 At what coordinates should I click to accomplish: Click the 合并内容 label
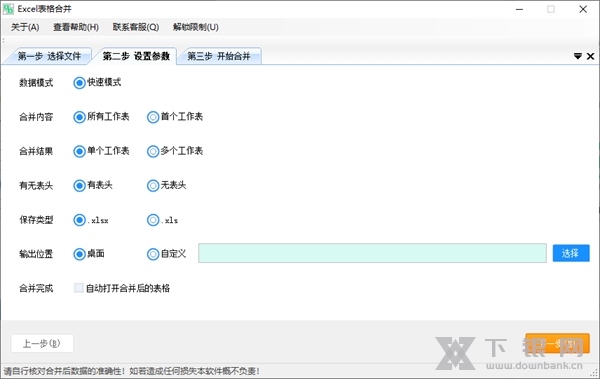point(36,117)
